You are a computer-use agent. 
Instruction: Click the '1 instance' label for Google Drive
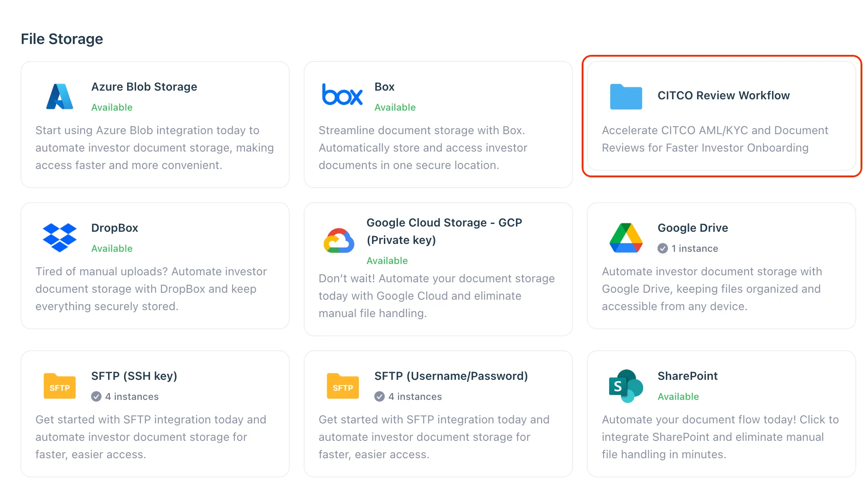695,248
